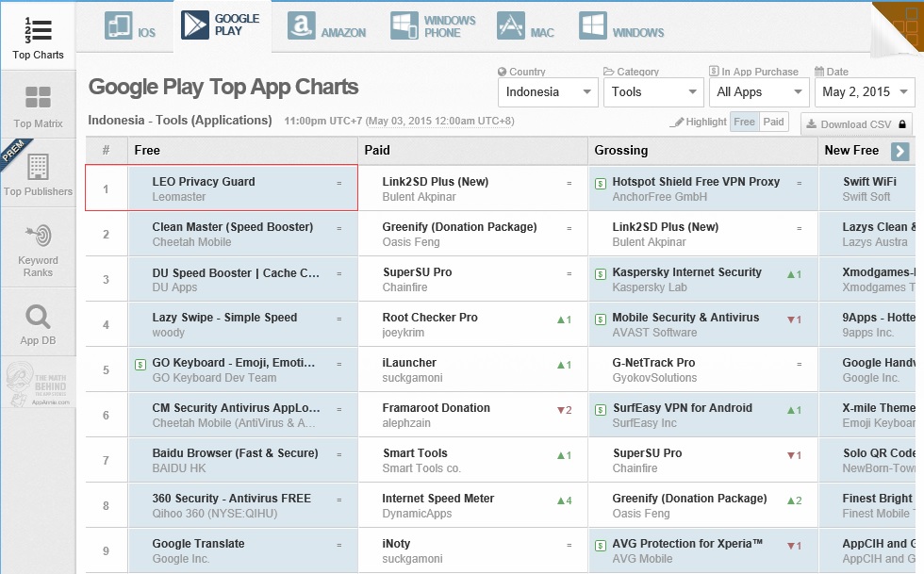Viewport: 924px width, 574px height.
Task: Open the Date dropdown showing May 2, 2015
Action: coord(864,92)
